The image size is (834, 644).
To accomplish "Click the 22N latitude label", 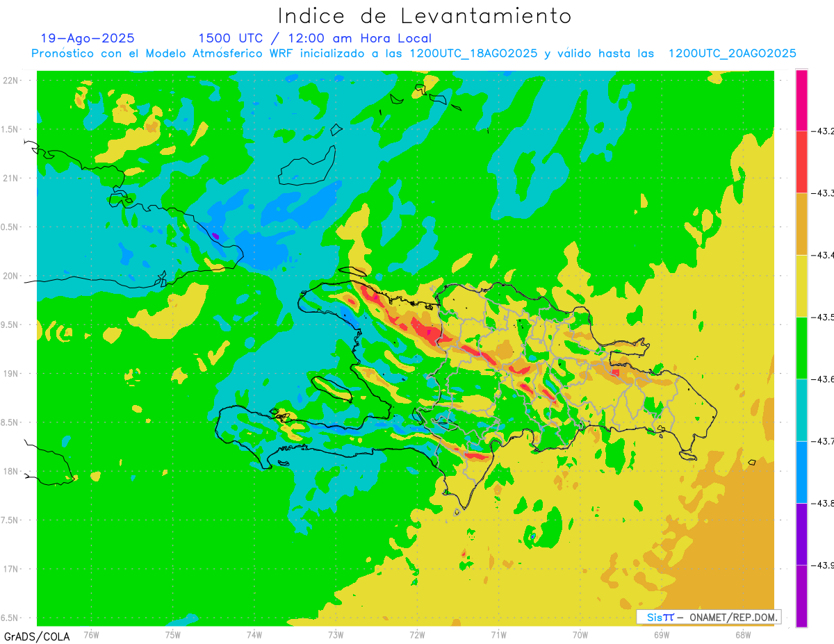I will tap(12, 81).
